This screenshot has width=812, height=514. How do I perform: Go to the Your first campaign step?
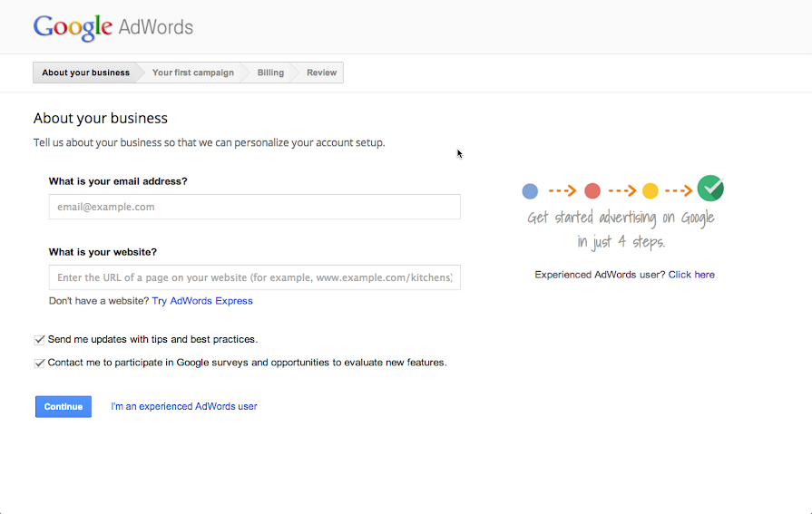click(192, 73)
